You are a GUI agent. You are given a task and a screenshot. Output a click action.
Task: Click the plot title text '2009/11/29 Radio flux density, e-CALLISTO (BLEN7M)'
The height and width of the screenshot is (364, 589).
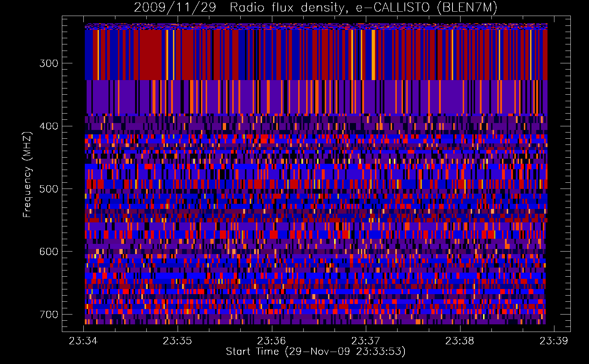pyautogui.click(x=316, y=8)
